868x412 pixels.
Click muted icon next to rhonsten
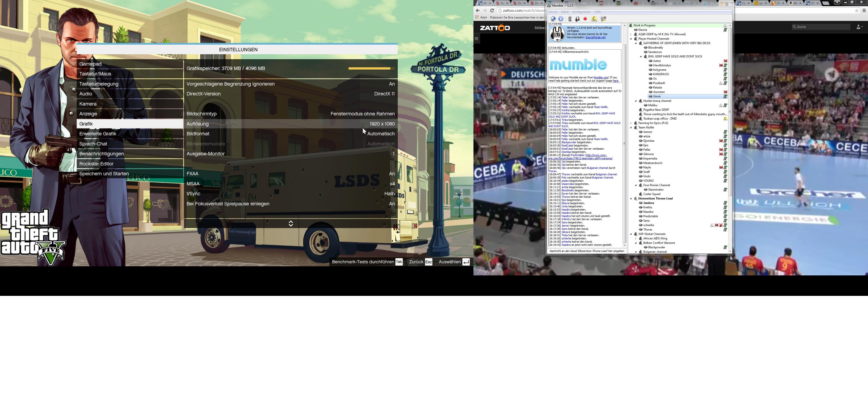(x=725, y=92)
